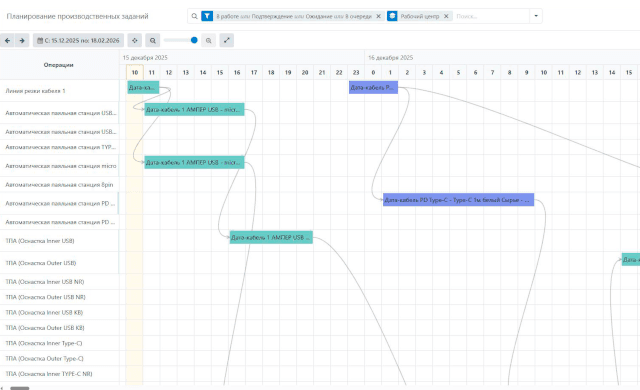Click the zoom in magnifier icon
640x390 pixels.
tap(209, 40)
